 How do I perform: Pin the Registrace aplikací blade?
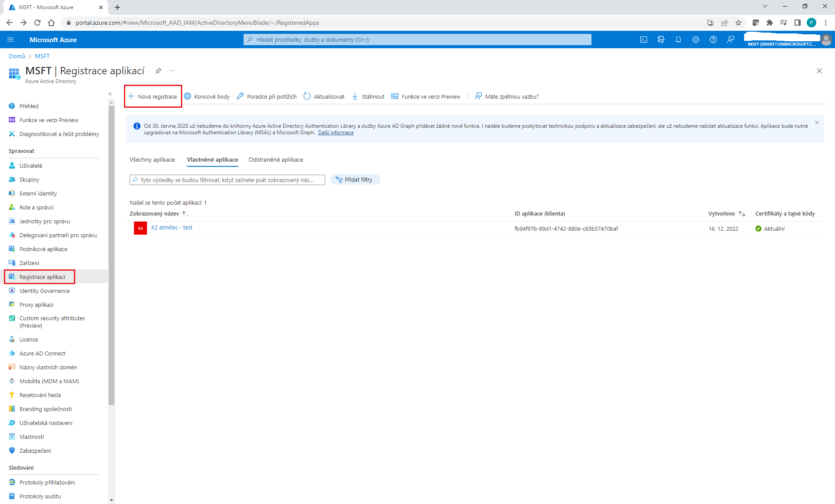point(158,71)
